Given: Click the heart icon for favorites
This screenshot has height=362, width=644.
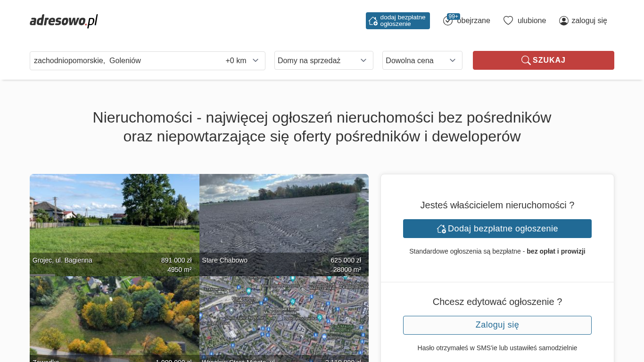Looking at the screenshot, I should click(x=508, y=21).
